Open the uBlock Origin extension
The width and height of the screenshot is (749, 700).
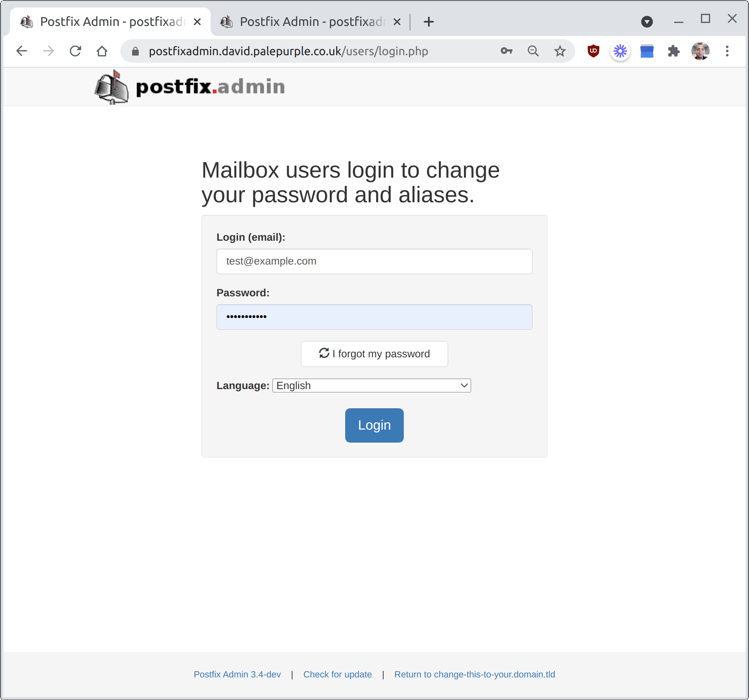click(593, 51)
